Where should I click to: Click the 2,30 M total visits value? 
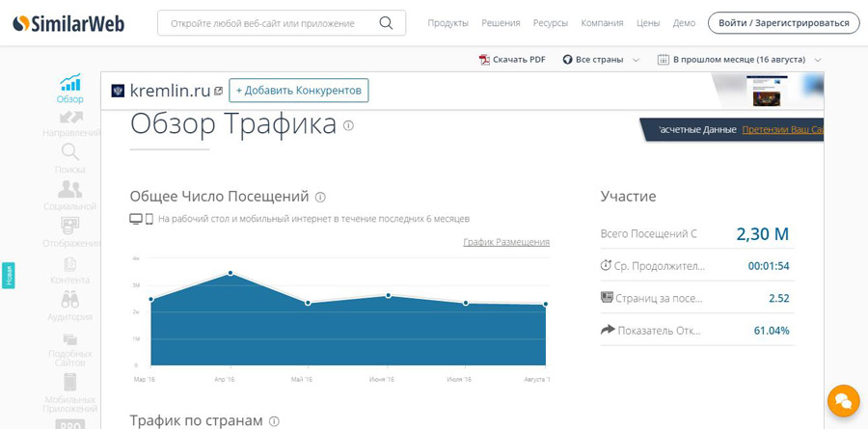tap(762, 234)
